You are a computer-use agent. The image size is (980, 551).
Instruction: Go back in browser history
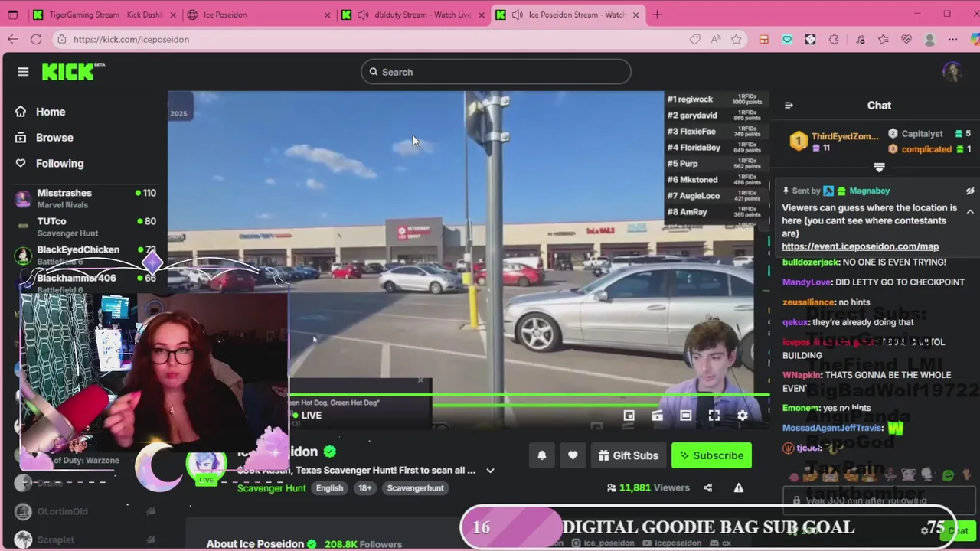click(x=13, y=39)
